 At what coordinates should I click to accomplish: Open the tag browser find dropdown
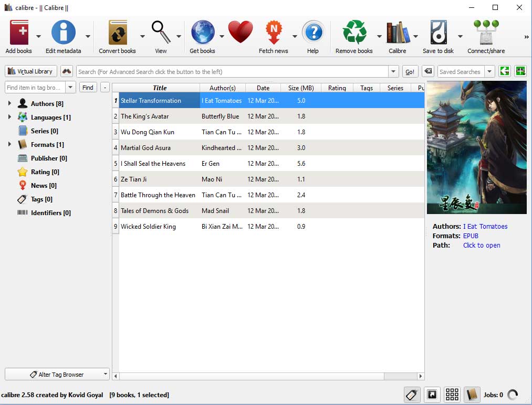(70, 88)
